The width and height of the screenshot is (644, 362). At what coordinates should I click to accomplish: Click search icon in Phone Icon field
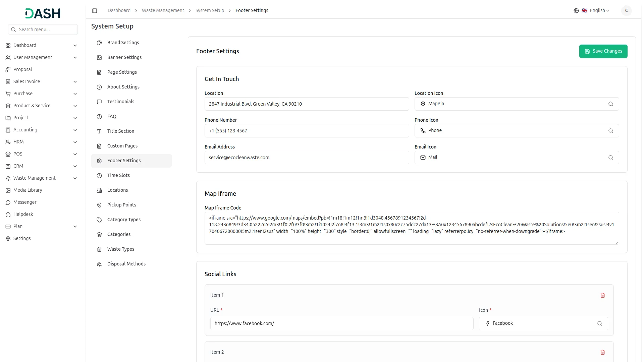(610, 131)
